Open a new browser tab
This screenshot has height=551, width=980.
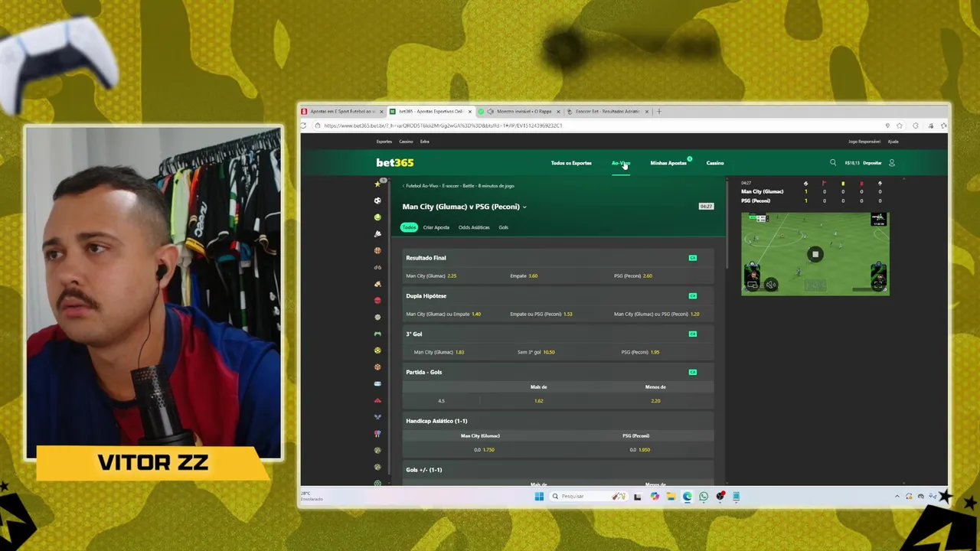pyautogui.click(x=659, y=111)
